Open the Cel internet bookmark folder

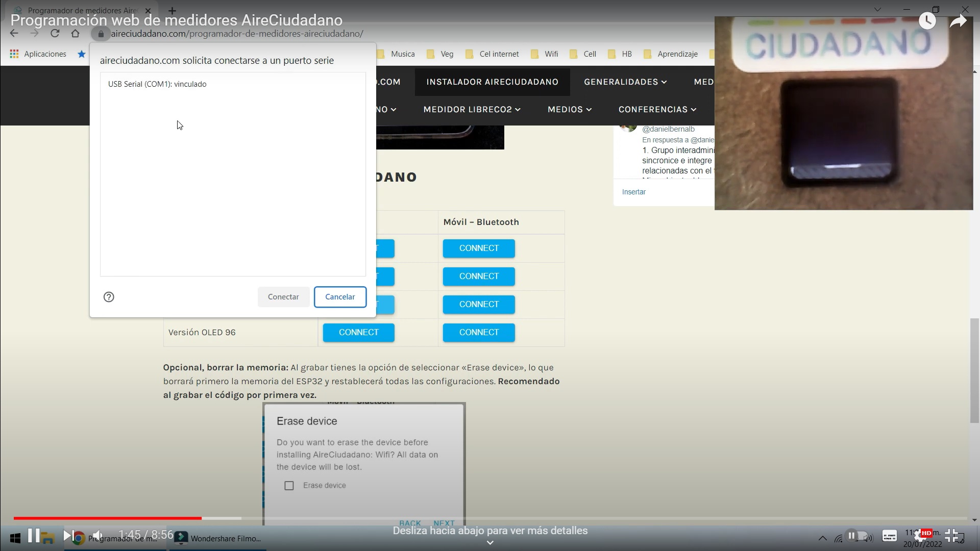pyautogui.click(x=492, y=54)
